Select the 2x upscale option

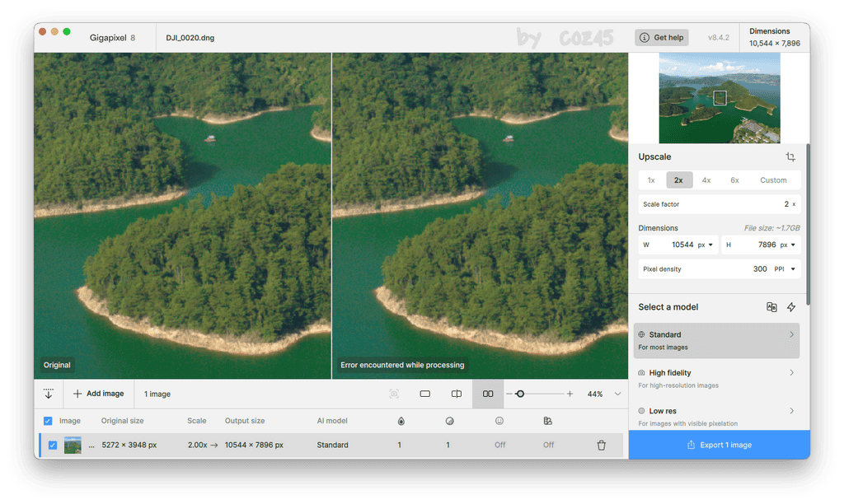click(x=679, y=180)
